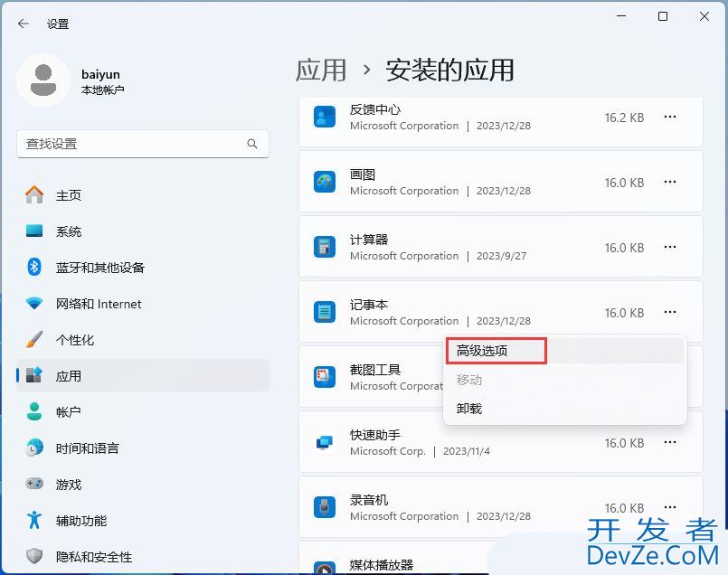Open more options for 计算器

pos(670,247)
